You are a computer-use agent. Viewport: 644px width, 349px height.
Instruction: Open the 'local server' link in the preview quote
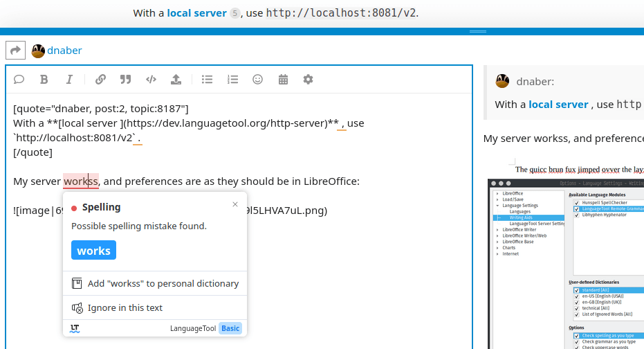[x=558, y=105]
